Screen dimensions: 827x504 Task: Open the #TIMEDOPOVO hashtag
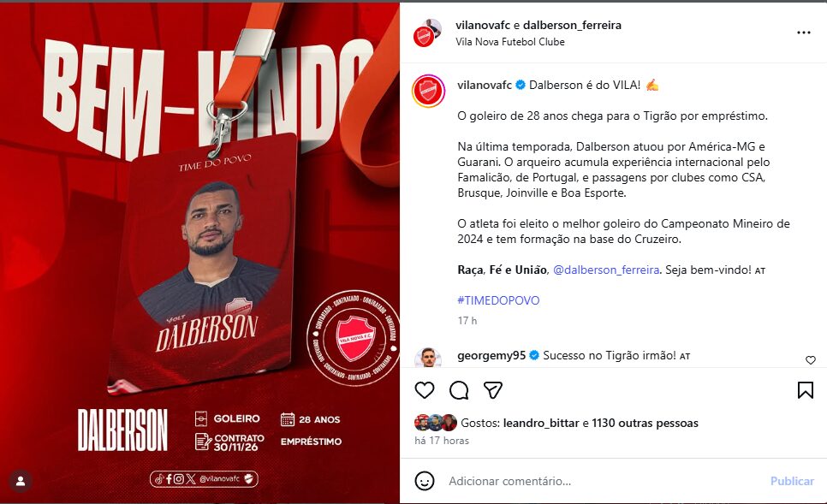coord(498,300)
